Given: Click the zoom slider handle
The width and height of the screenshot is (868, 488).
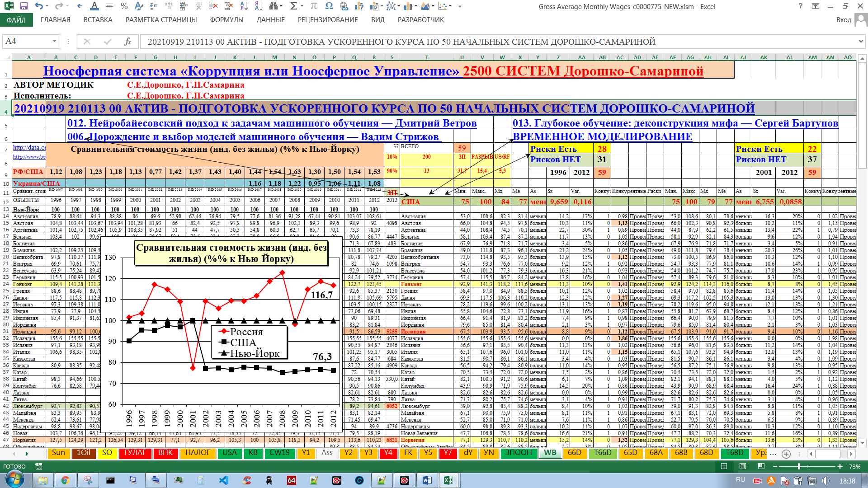Looking at the screenshot, I should pos(799,466).
